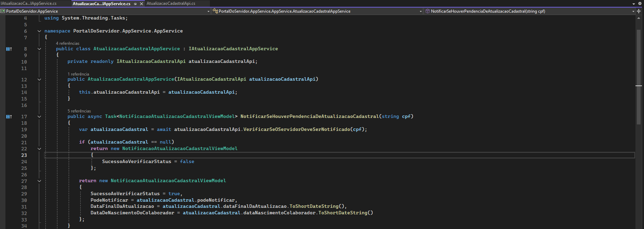
Task: Click the "var" keyword on line 19
Action: 83,130
